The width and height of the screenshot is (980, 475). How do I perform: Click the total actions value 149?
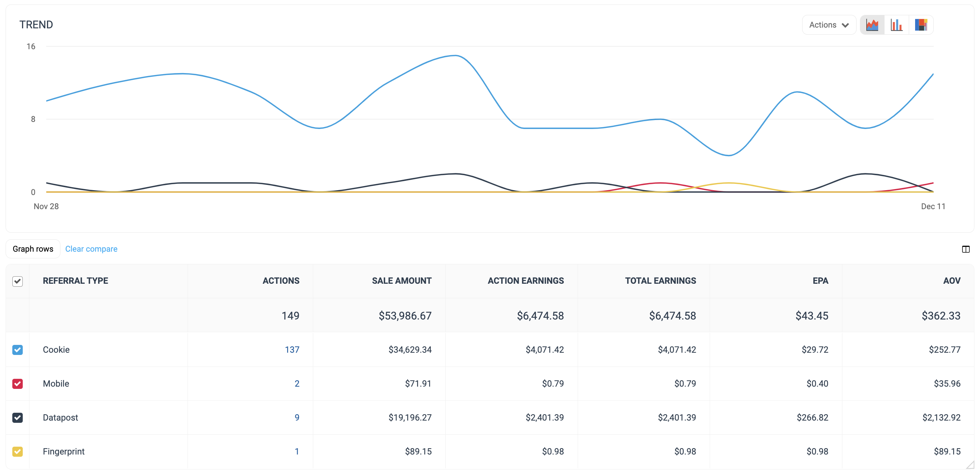pyautogui.click(x=290, y=315)
